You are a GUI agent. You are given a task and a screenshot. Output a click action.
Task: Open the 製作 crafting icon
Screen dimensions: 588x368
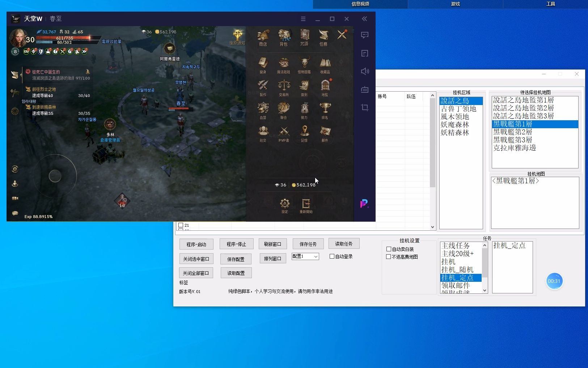(263, 88)
